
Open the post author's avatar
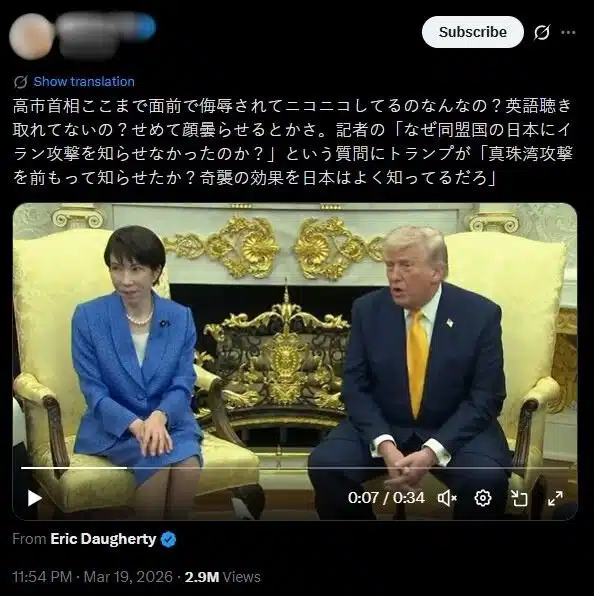(32, 36)
